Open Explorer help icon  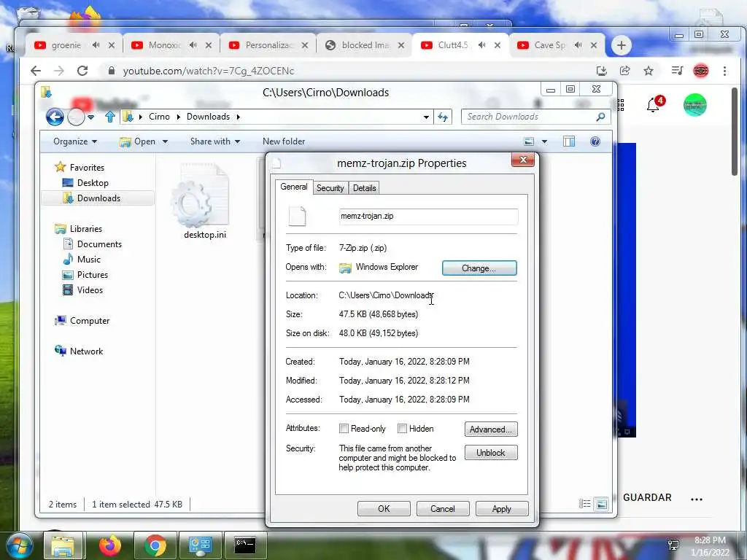coord(595,141)
